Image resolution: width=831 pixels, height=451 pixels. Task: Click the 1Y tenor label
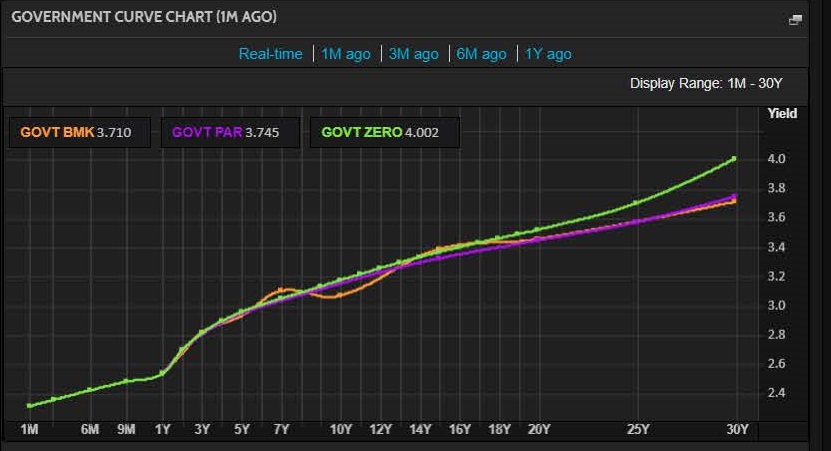(x=163, y=429)
